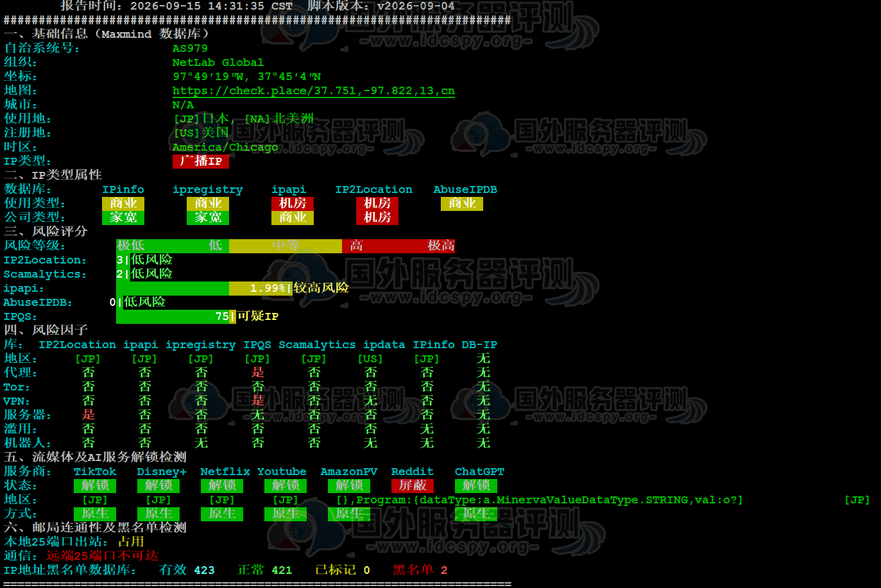The height and width of the screenshot is (588, 881).
Task: Click the AbuseIPDB 商业 yellow badge
Action: point(462,203)
